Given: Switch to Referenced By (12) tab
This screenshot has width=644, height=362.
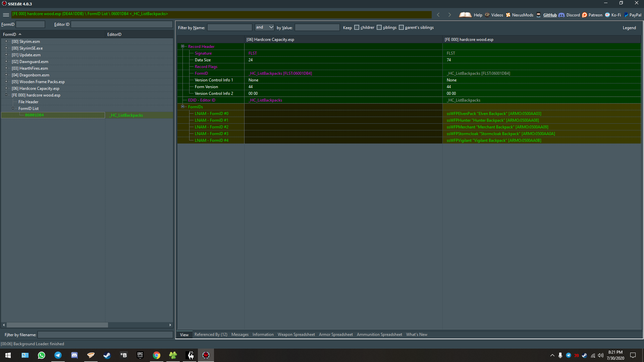Looking at the screenshot, I should pyautogui.click(x=211, y=335).
